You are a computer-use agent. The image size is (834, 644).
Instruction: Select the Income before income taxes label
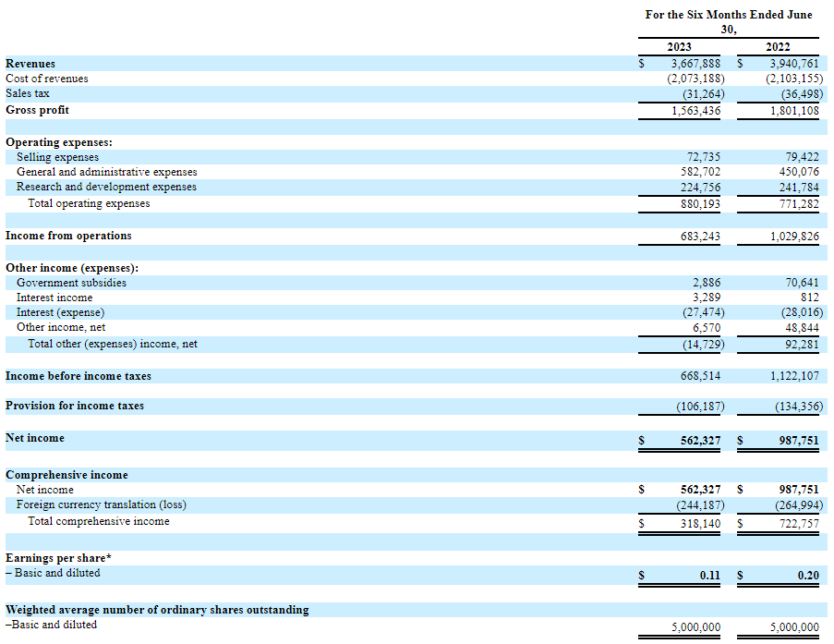tap(79, 376)
